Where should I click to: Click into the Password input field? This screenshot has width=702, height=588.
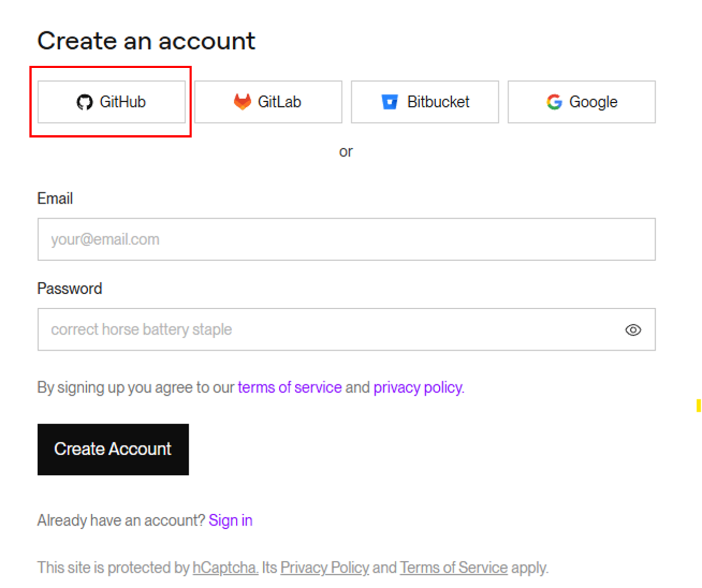tap(326, 329)
